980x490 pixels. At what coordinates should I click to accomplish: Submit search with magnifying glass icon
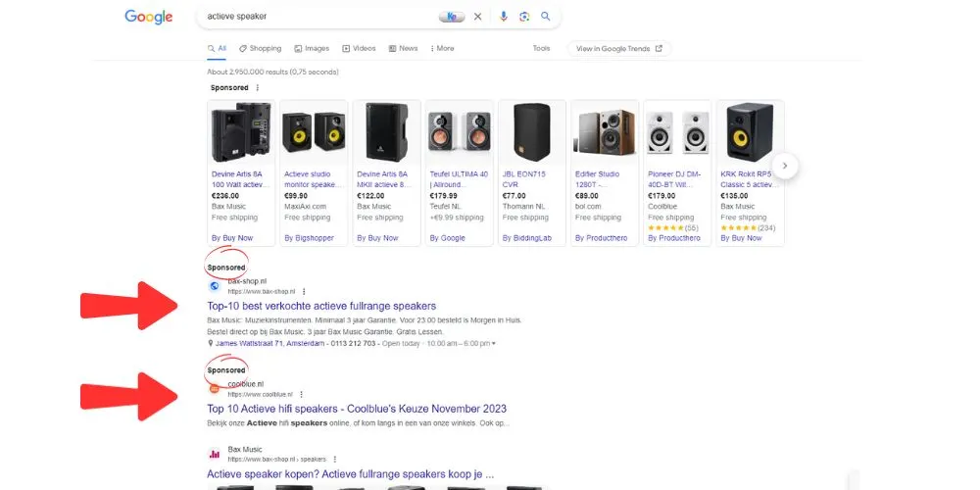pyautogui.click(x=546, y=17)
